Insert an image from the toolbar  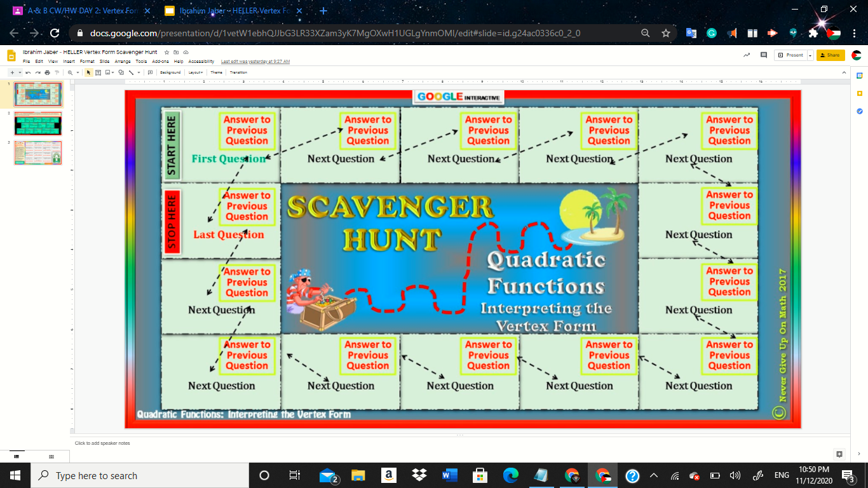pyautogui.click(x=107, y=72)
